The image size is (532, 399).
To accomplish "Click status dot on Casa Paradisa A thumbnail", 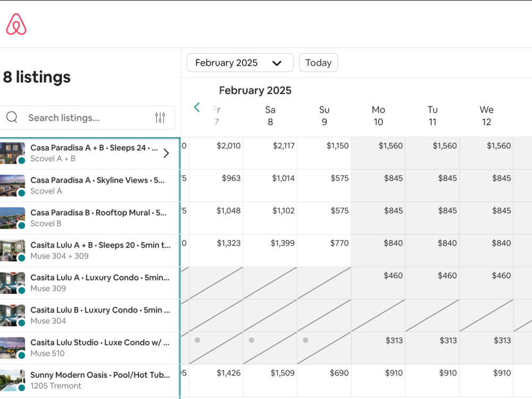I will (21, 193).
